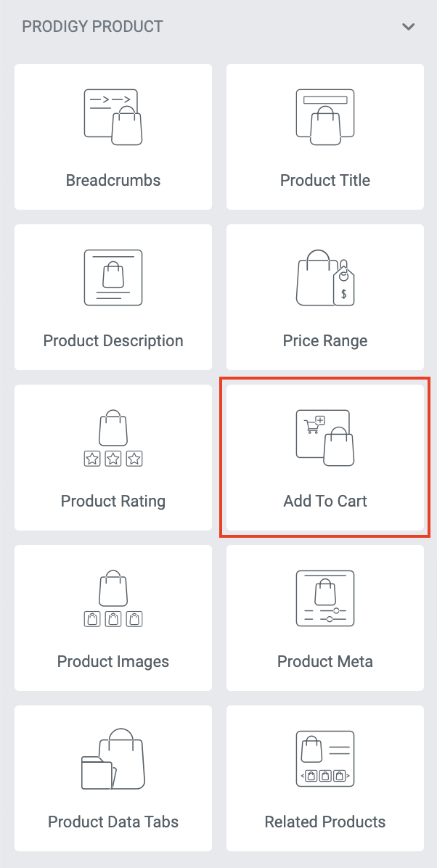Click the "Product Title" text label
The height and width of the screenshot is (868, 437).
click(325, 180)
